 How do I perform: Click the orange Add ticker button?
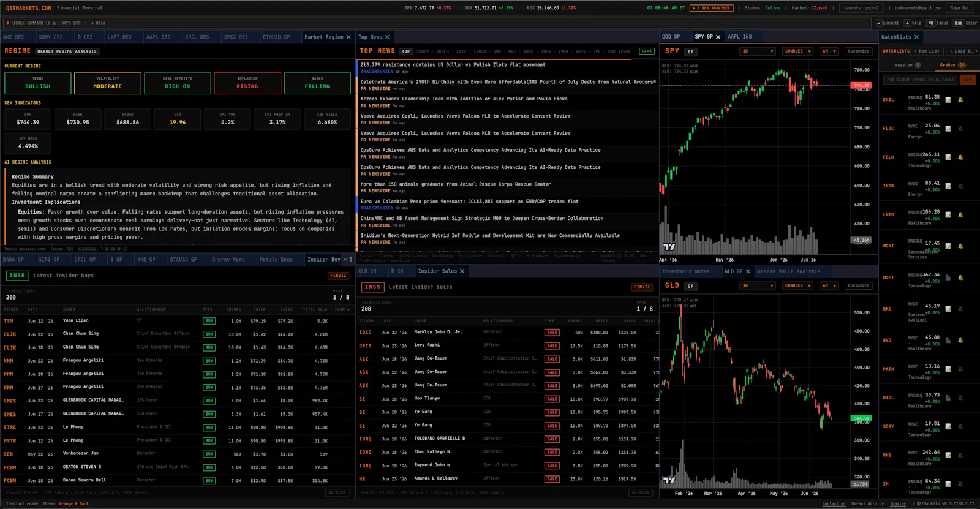coord(968,79)
